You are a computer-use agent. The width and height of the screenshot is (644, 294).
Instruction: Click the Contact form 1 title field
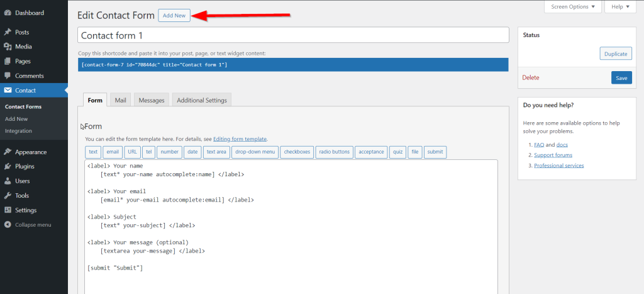[293, 35]
